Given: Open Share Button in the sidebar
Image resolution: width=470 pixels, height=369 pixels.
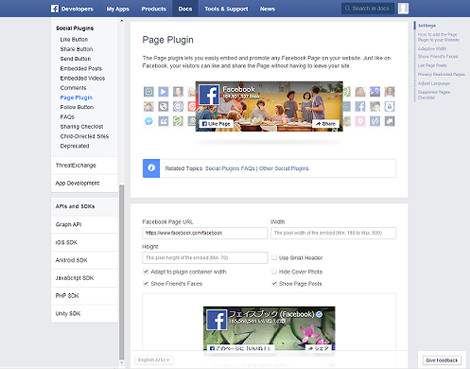Looking at the screenshot, I should click(76, 49).
